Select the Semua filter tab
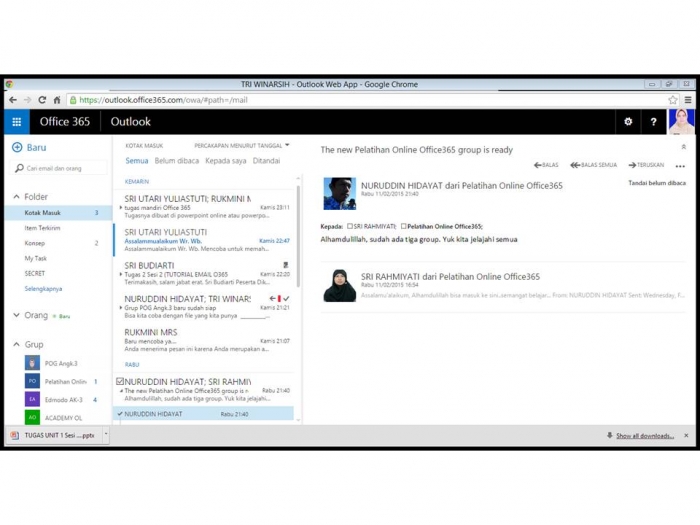 coord(137,161)
